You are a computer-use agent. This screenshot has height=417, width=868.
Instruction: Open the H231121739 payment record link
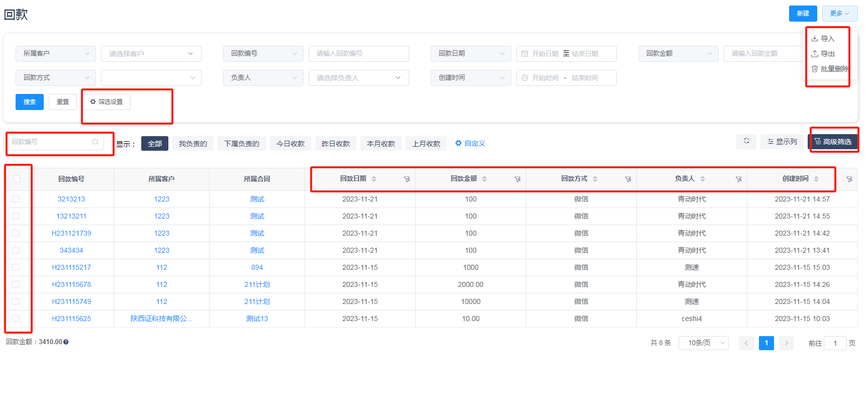click(x=71, y=233)
